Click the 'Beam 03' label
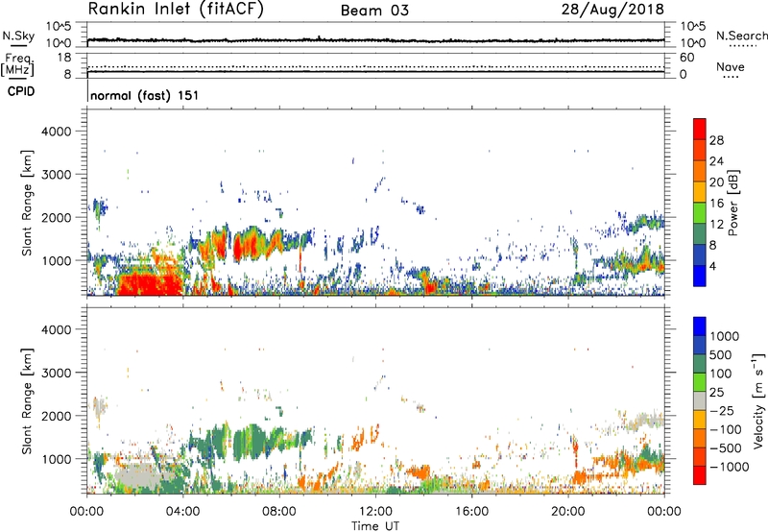 click(x=374, y=11)
